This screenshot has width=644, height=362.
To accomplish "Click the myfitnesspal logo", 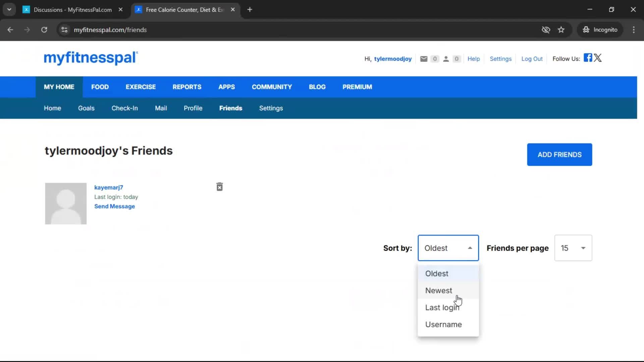I will tap(91, 58).
